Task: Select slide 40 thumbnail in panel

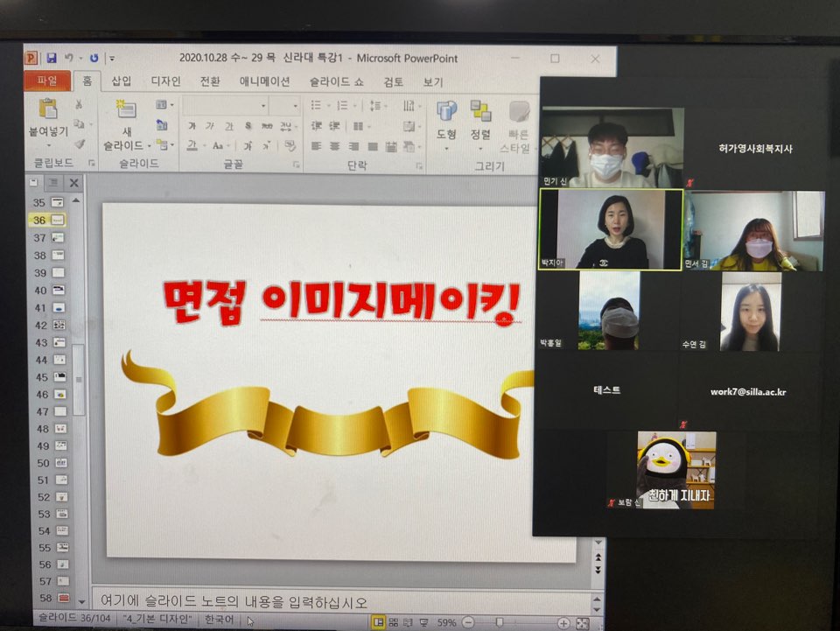Action: pyautogui.click(x=50, y=290)
